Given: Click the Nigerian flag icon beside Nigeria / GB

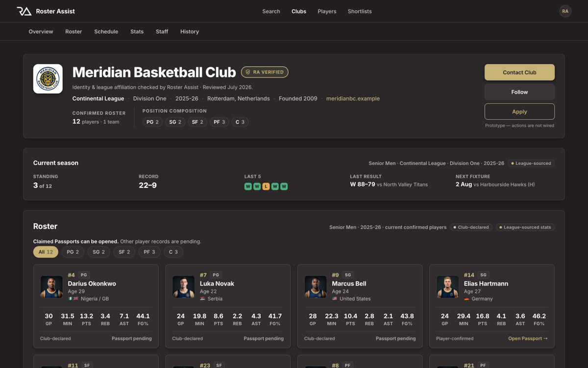Looking at the screenshot, I should [x=71, y=298].
